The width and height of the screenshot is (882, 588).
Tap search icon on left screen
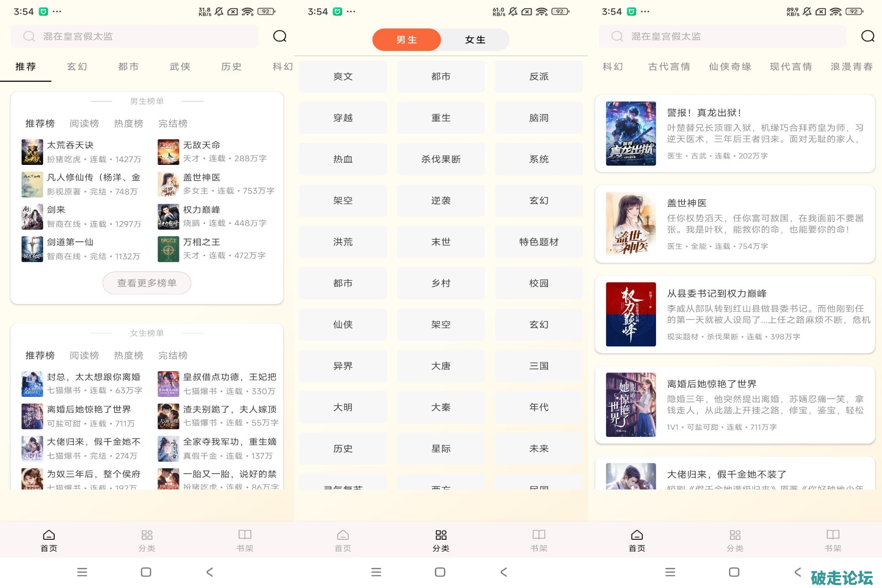coord(279,36)
